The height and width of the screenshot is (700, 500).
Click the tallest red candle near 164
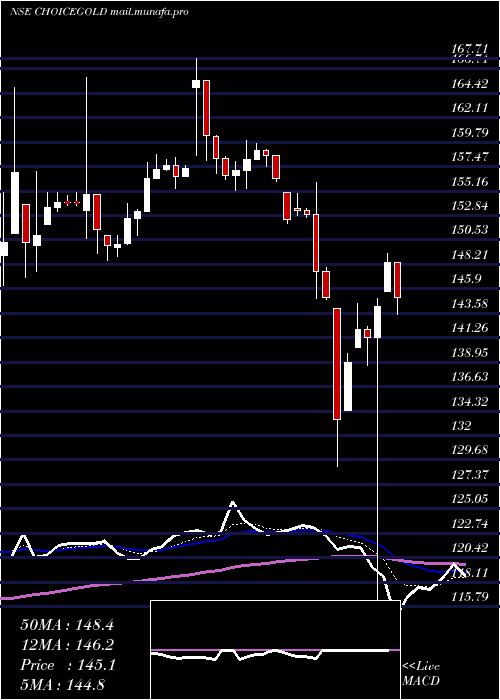(206, 108)
